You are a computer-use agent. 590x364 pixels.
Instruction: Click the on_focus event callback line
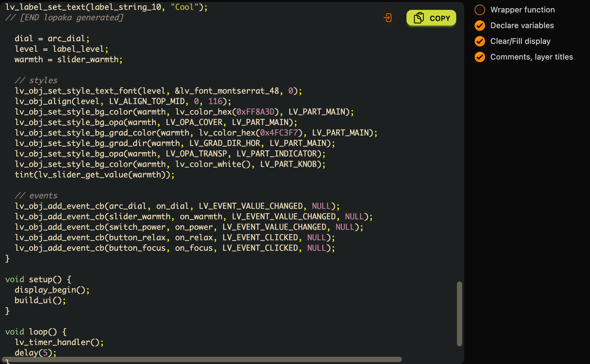click(x=175, y=248)
